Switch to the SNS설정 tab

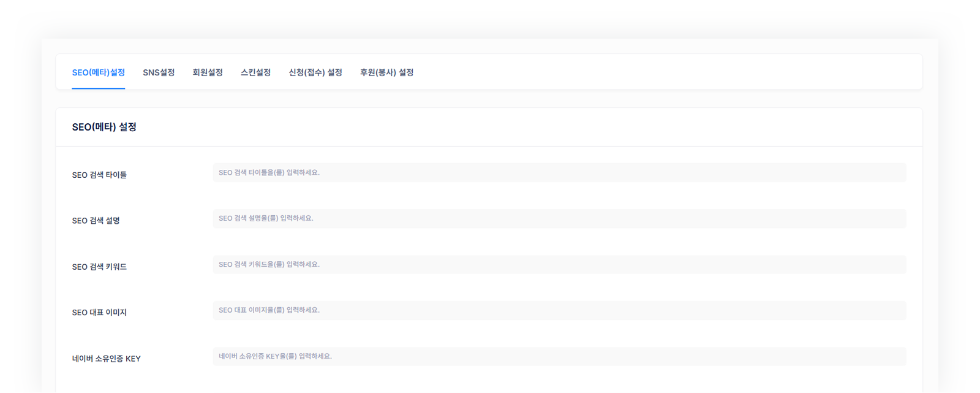point(159,72)
